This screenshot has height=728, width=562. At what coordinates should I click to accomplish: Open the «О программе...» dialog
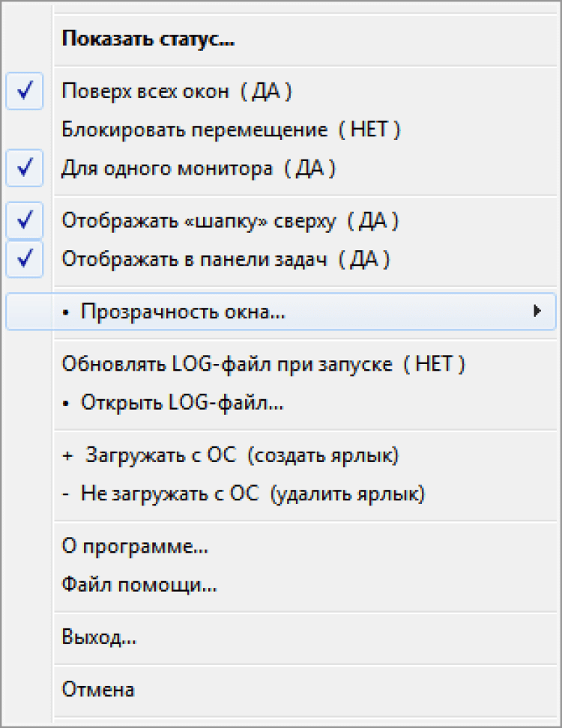click(x=135, y=547)
